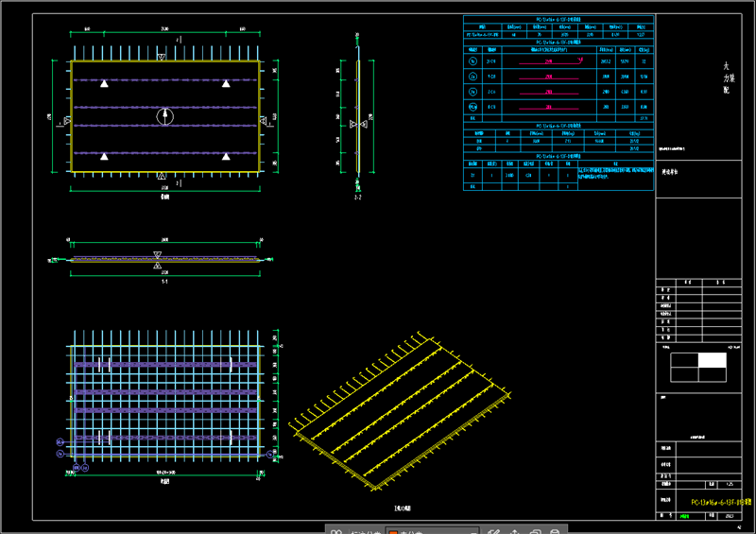Select section cut marker at plan bottom edge

[x=162, y=176]
